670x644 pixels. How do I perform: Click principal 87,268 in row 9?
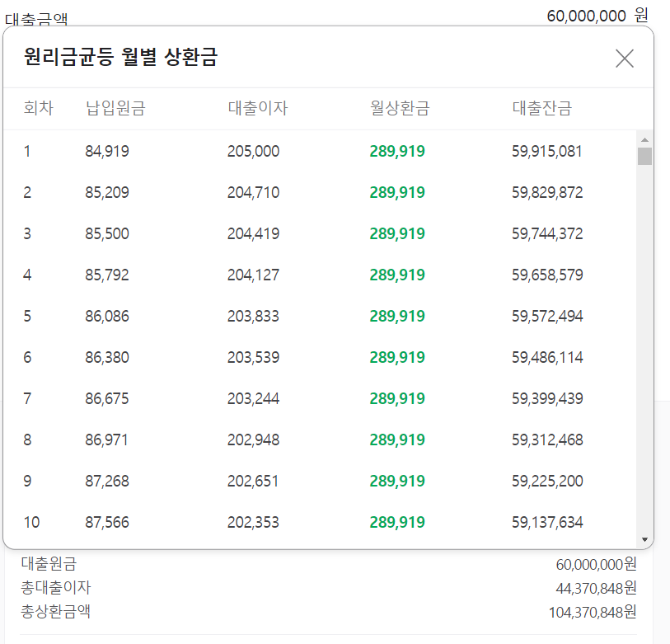point(107,481)
